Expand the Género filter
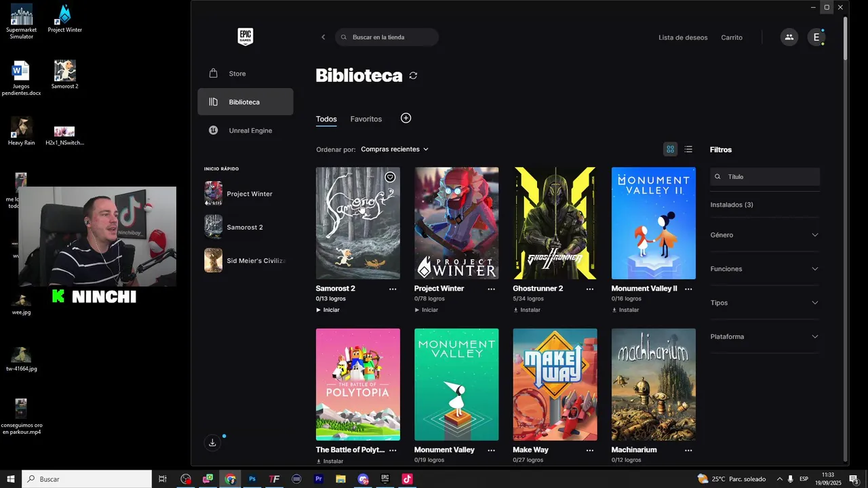This screenshot has width=868, height=488. [765, 235]
